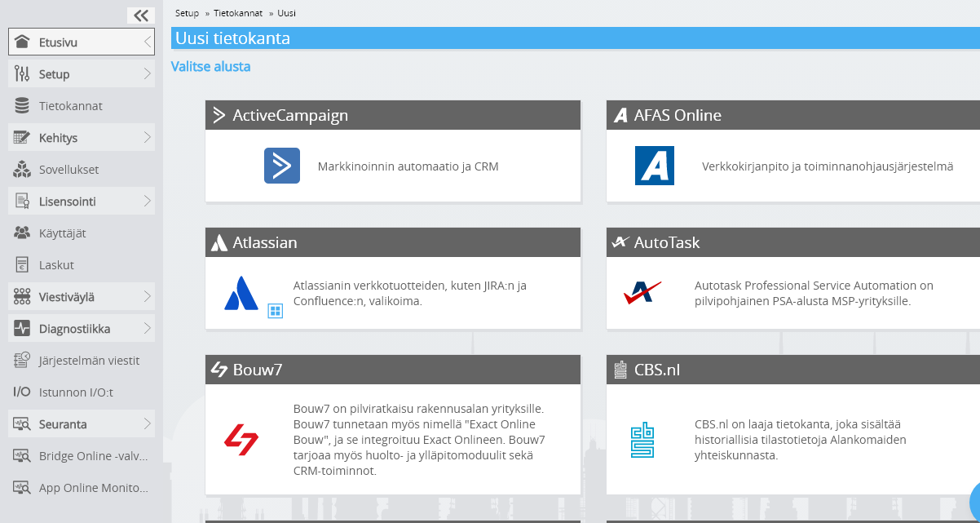Click the Atlassian blue triangle logo
The width and height of the screenshot is (980, 523).
point(241,293)
